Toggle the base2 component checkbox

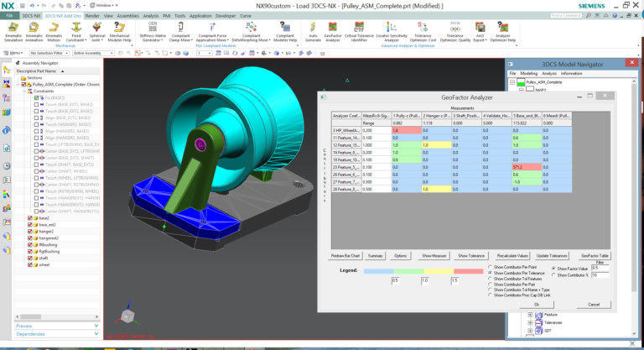click(29, 218)
